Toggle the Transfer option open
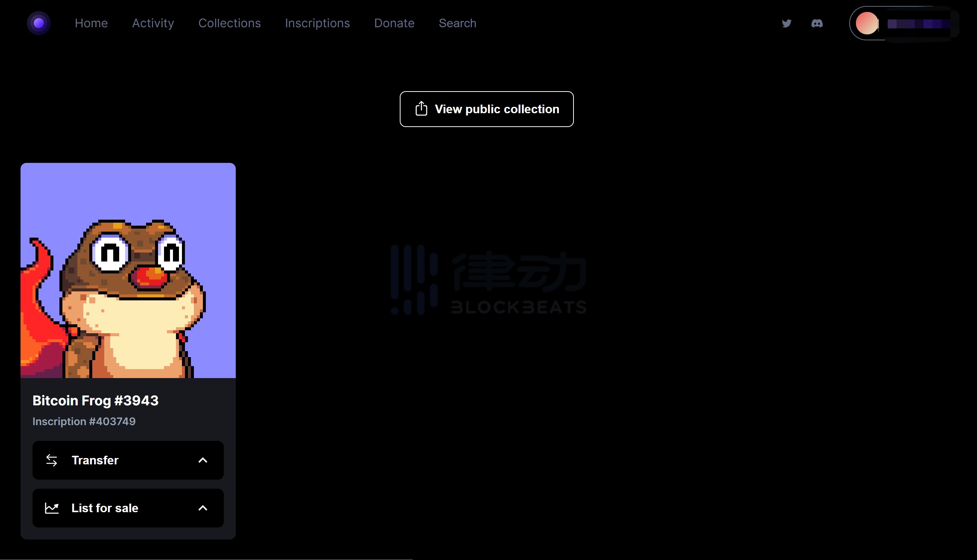Viewport: 977px width, 560px height. [x=128, y=460]
